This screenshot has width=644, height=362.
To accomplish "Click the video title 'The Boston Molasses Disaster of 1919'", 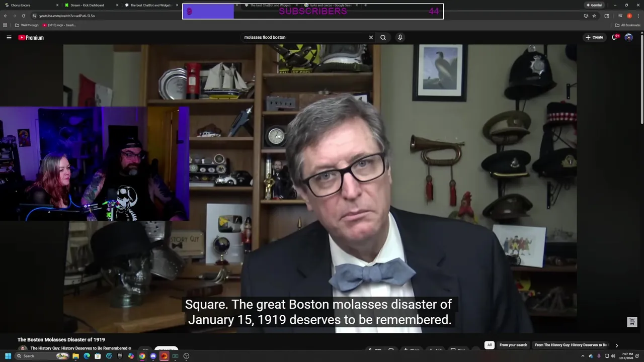I will (61, 340).
